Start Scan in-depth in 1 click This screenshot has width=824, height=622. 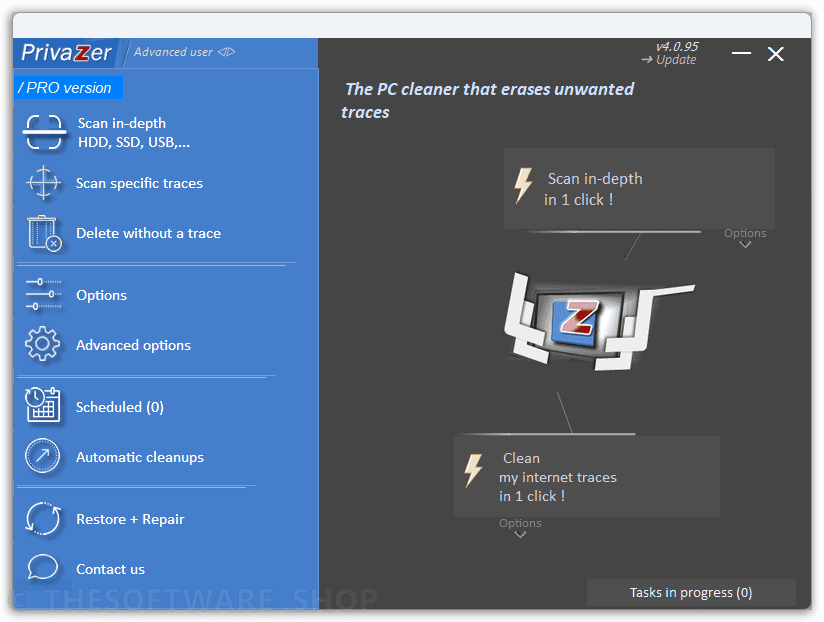(x=639, y=189)
